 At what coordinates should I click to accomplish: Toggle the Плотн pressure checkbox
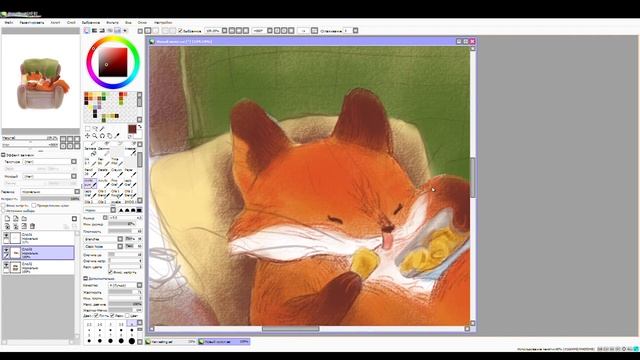[96, 316]
